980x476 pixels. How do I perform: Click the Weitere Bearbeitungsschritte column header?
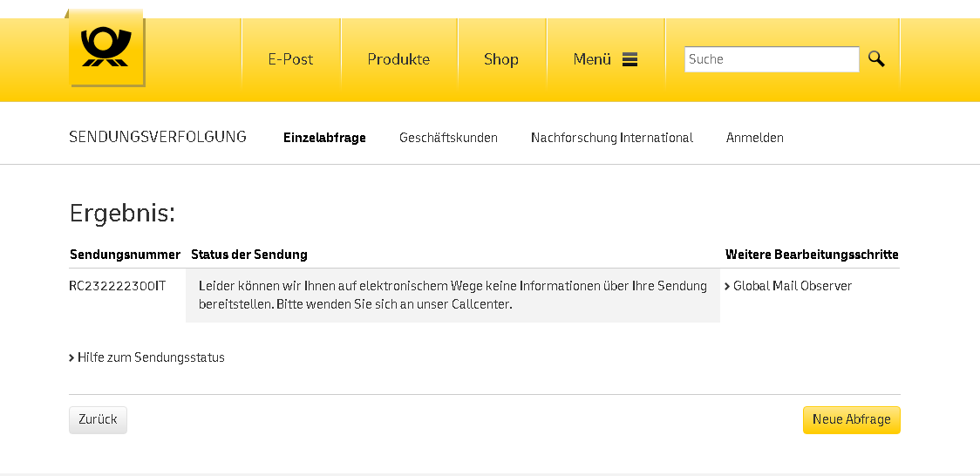(812, 255)
